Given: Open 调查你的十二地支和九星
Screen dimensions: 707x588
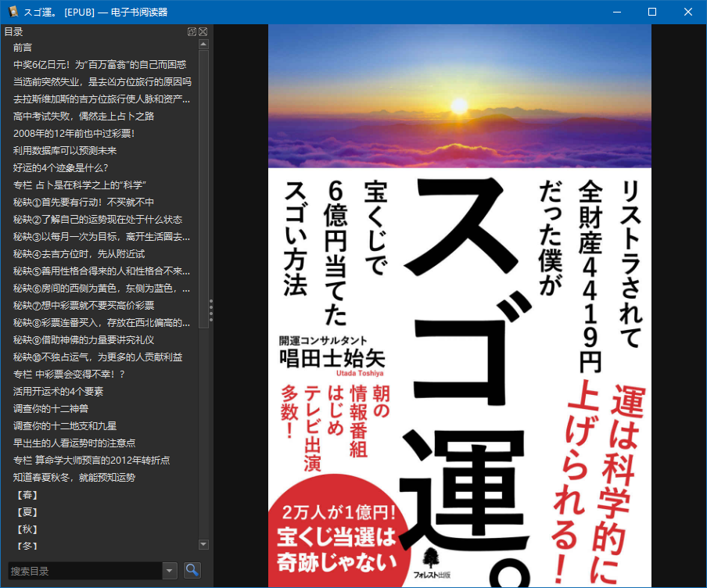Looking at the screenshot, I should click(x=64, y=425).
